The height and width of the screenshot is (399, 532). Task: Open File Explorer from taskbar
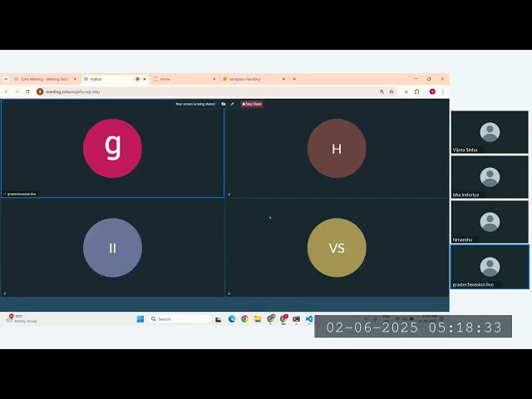pyautogui.click(x=258, y=319)
